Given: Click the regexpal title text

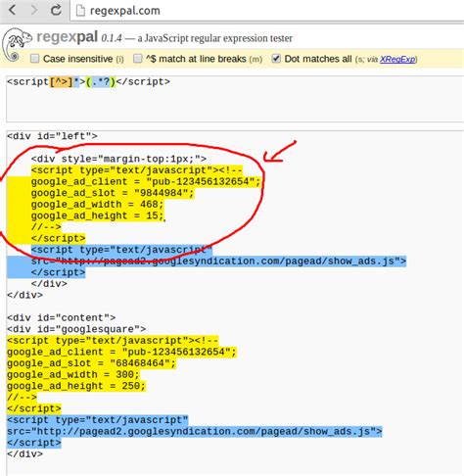Looking at the screenshot, I should (67, 36).
